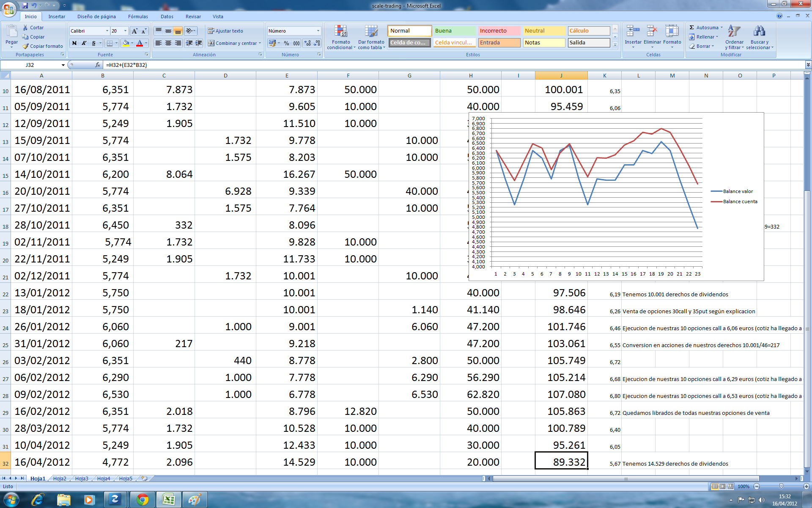
Task: Click the increase font size icon
Action: click(x=134, y=31)
